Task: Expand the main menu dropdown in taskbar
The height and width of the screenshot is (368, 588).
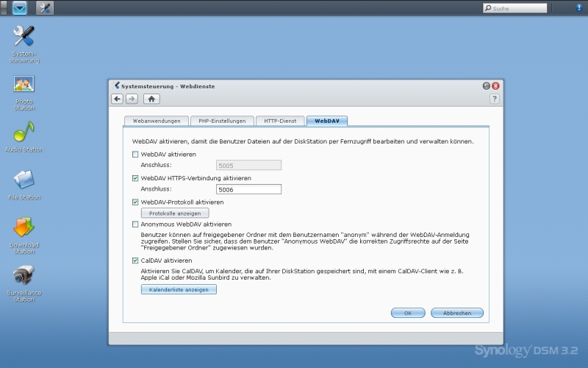Action: (20, 8)
